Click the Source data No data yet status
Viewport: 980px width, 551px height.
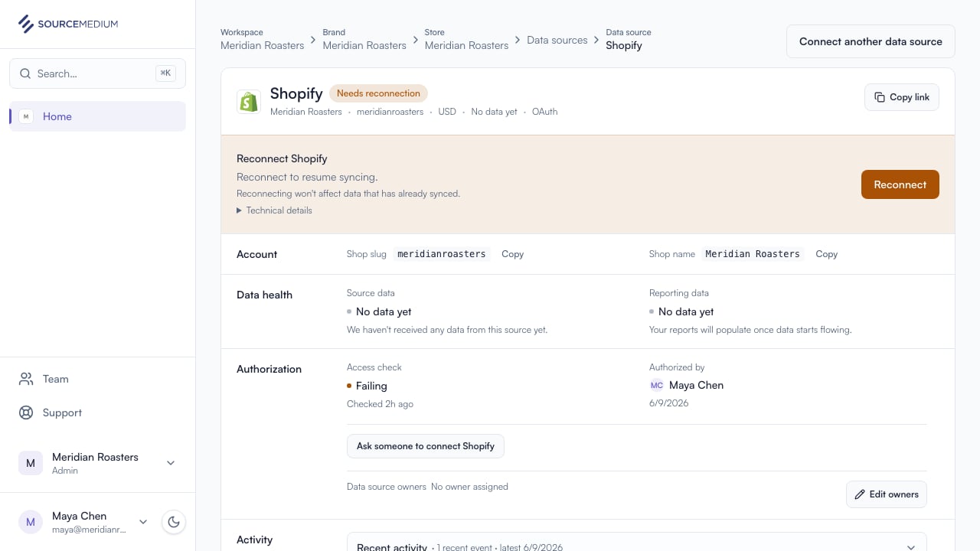379,311
